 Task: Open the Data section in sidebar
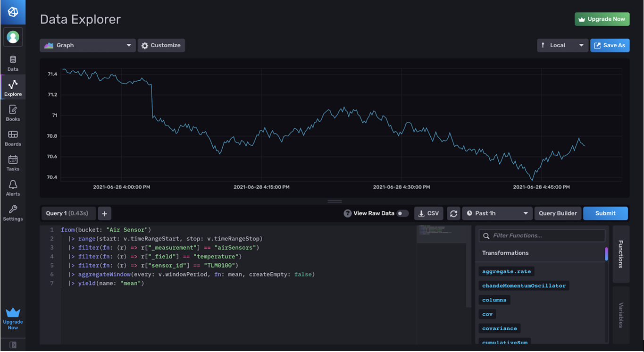[x=13, y=63]
